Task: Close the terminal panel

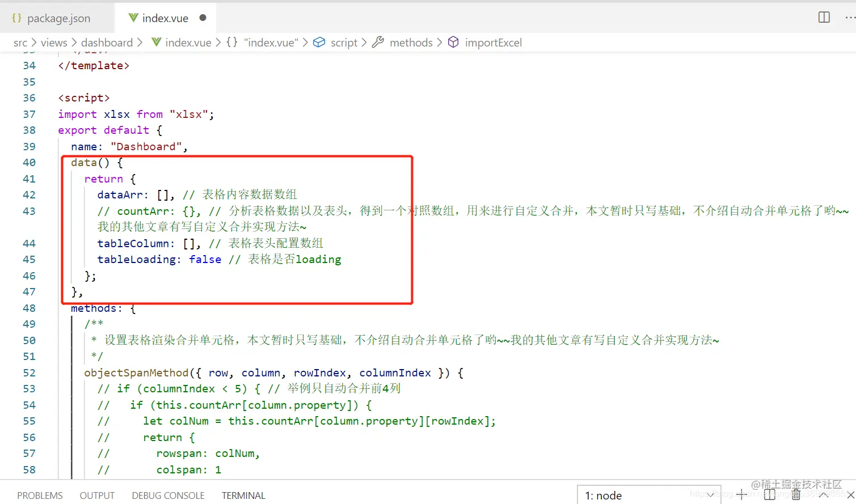Action: coord(850,495)
